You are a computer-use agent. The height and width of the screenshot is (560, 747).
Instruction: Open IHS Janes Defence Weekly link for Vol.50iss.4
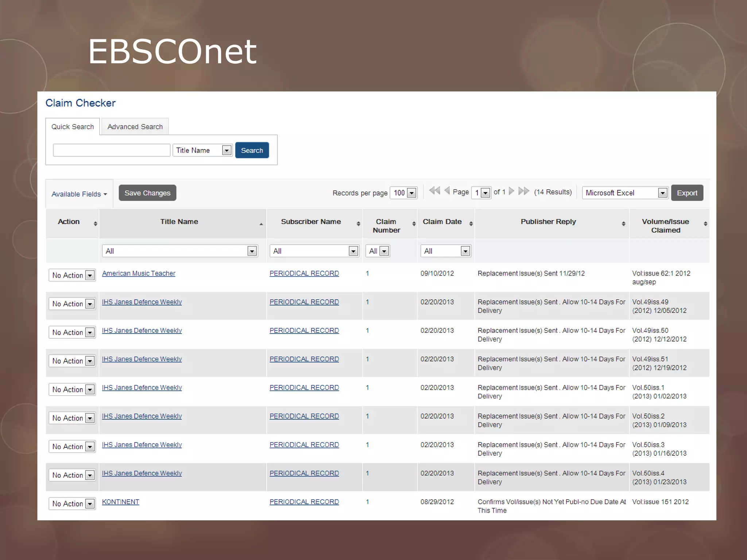pos(142,473)
